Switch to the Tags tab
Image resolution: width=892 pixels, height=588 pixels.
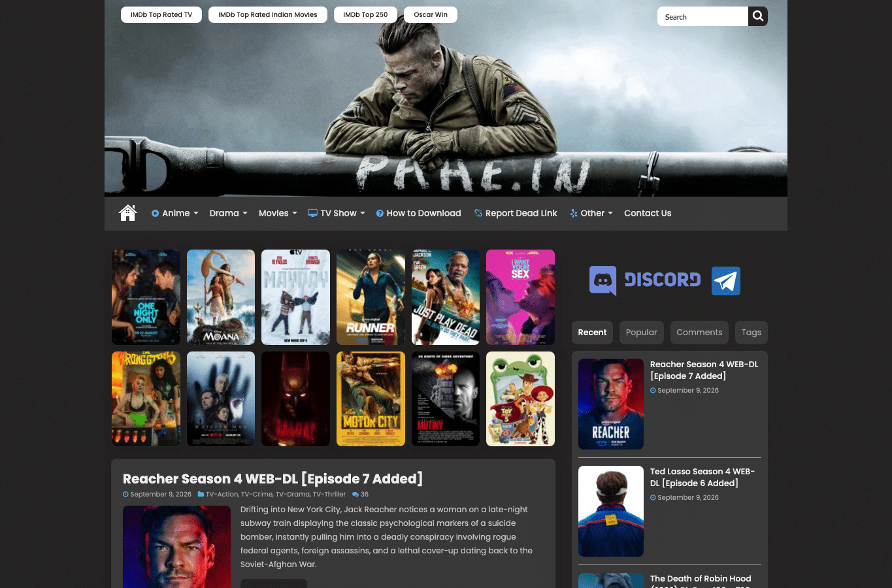(752, 333)
